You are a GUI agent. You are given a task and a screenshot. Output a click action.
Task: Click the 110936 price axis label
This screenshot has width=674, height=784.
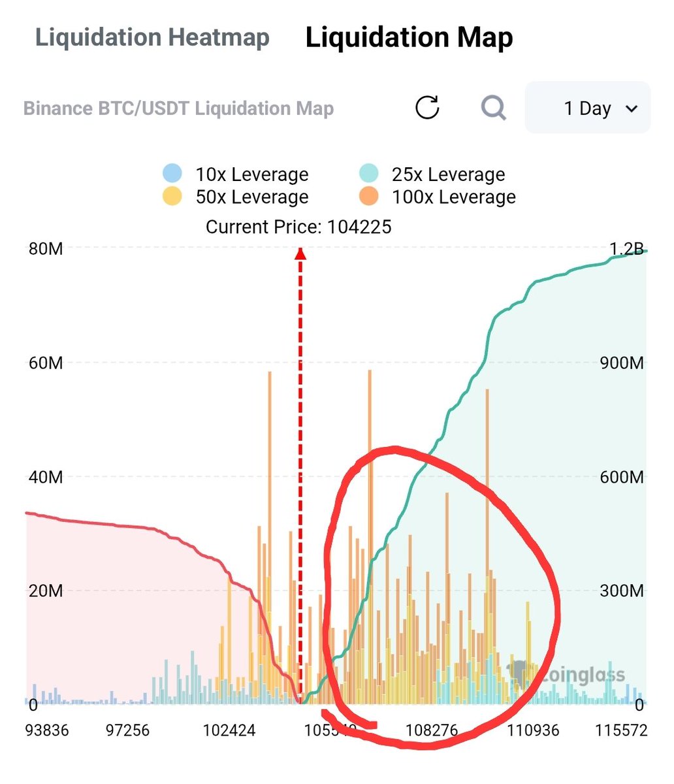[534, 730]
